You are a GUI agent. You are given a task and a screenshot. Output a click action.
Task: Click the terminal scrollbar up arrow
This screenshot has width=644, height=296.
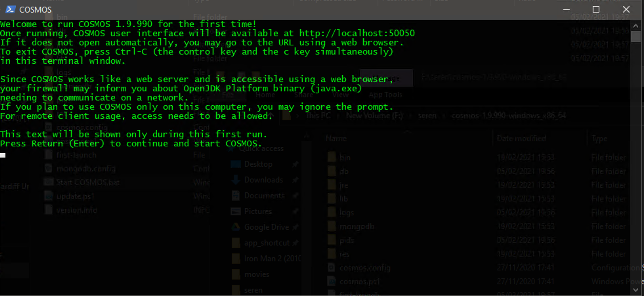[636, 26]
